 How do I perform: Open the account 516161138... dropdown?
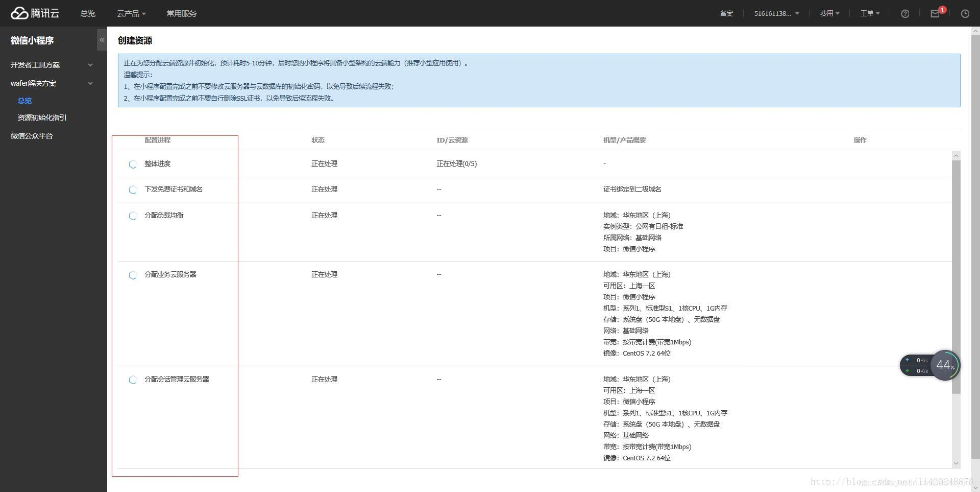[776, 14]
